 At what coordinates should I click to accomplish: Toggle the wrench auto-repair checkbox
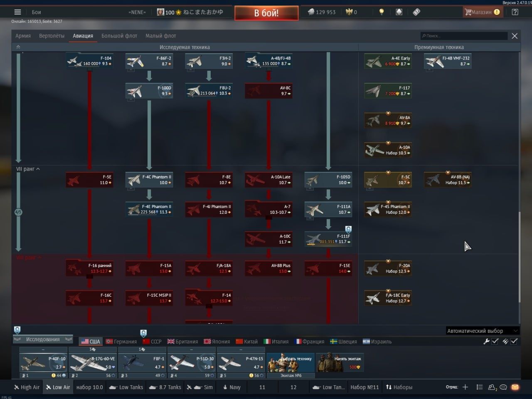pos(495,341)
